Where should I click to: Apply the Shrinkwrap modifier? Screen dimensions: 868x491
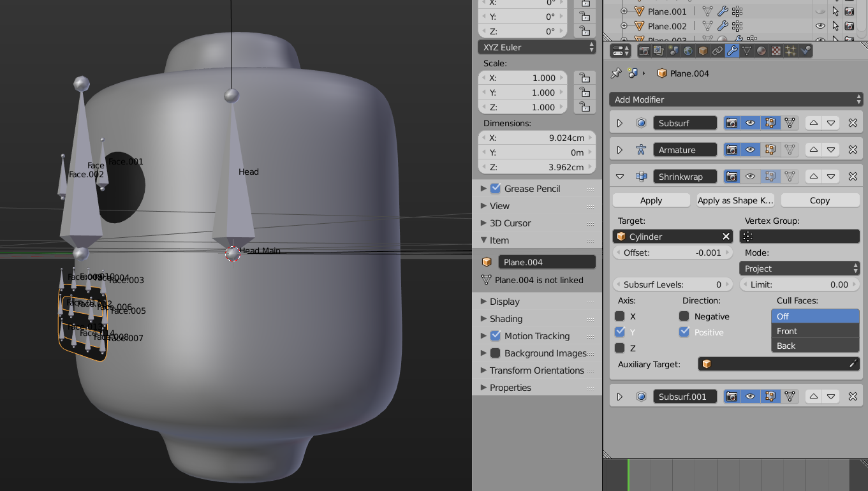(x=651, y=200)
